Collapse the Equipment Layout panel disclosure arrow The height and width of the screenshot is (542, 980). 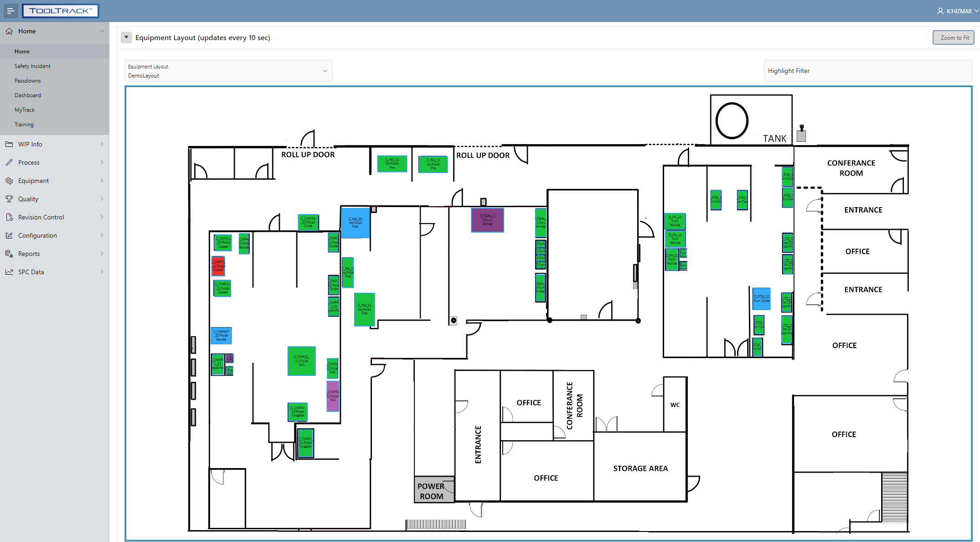tap(126, 37)
